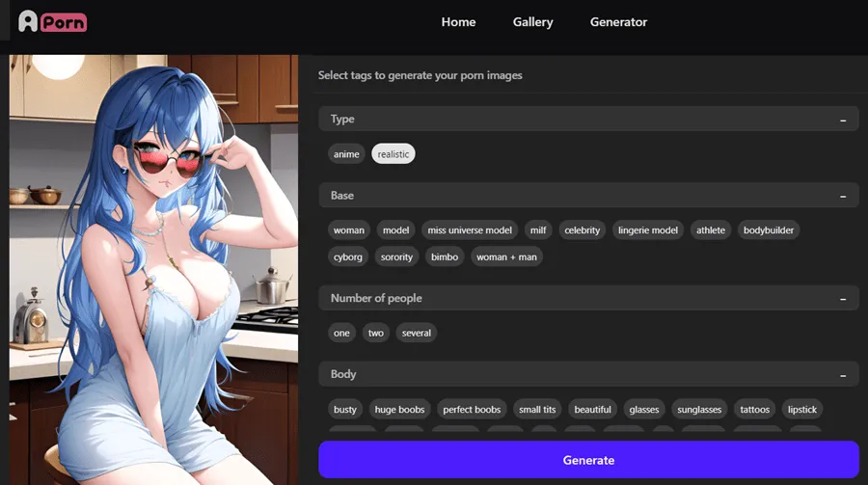
Task: Select the woman + man tag
Action: pyautogui.click(x=506, y=256)
